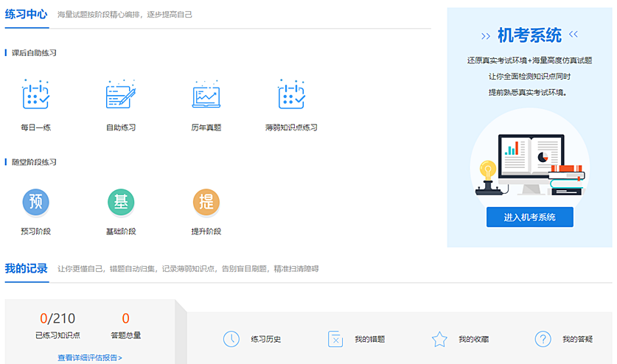Select the blue 预 stage icon
The height and width of the screenshot is (364, 617).
[36, 203]
